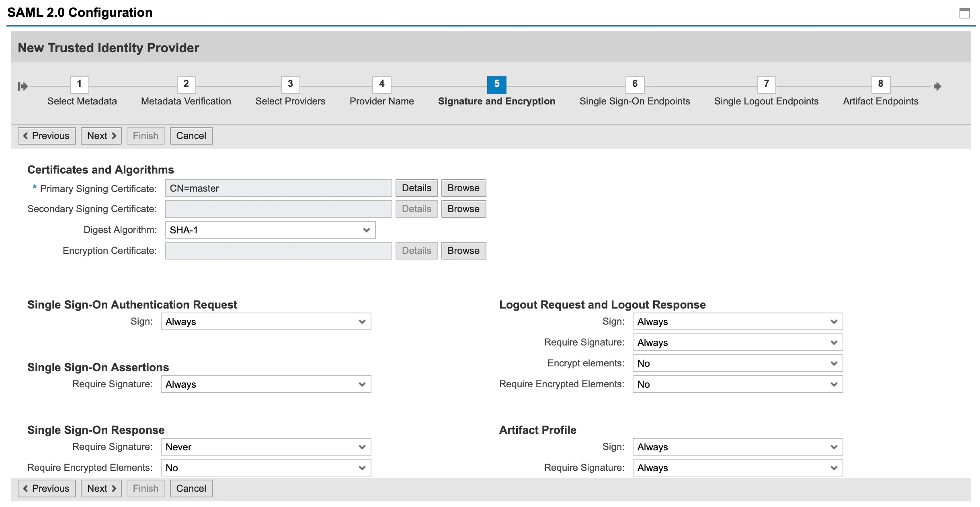Browse for Secondary Signing Certificate

[463, 209]
